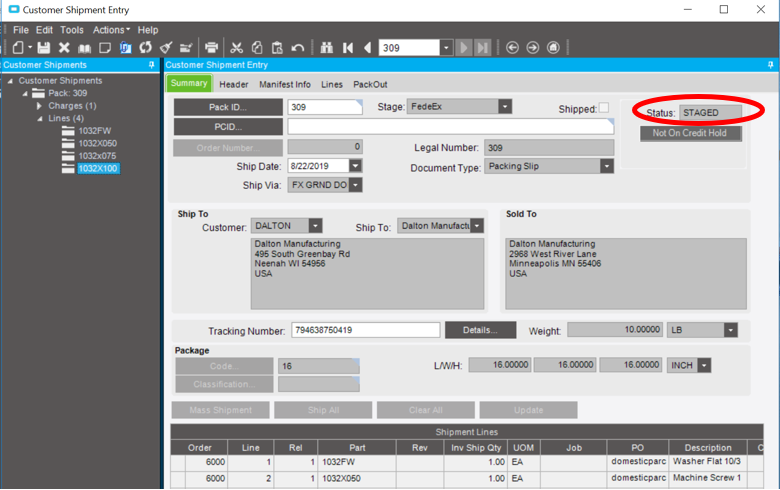The image size is (780, 490).
Task: Click the Tracking Number input field
Action: (x=366, y=330)
